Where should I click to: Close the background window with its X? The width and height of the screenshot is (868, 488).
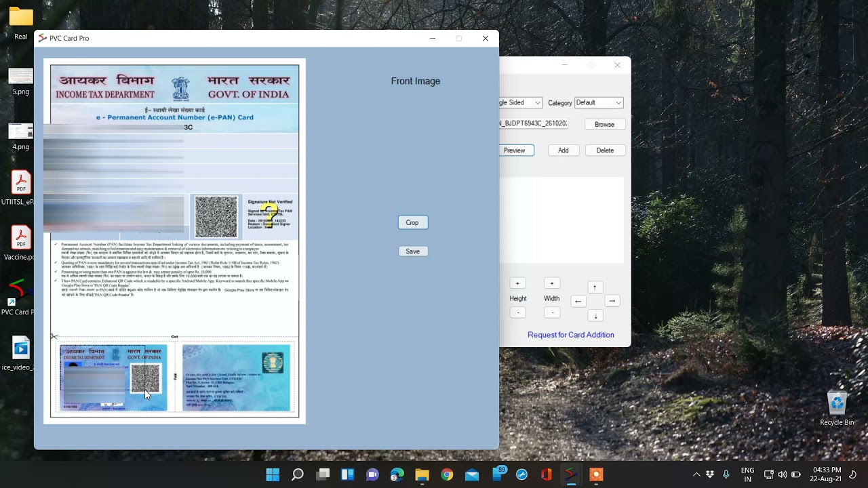coord(617,65)
